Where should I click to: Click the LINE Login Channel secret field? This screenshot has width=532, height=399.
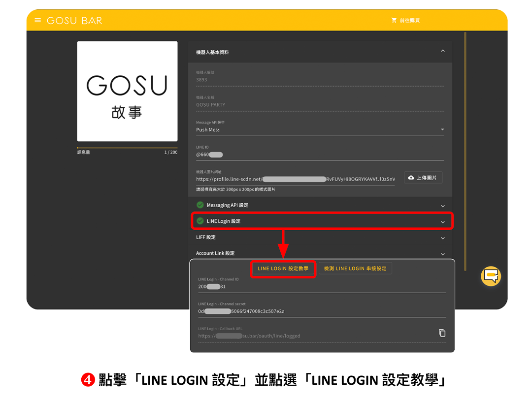[x=322, y=311]
